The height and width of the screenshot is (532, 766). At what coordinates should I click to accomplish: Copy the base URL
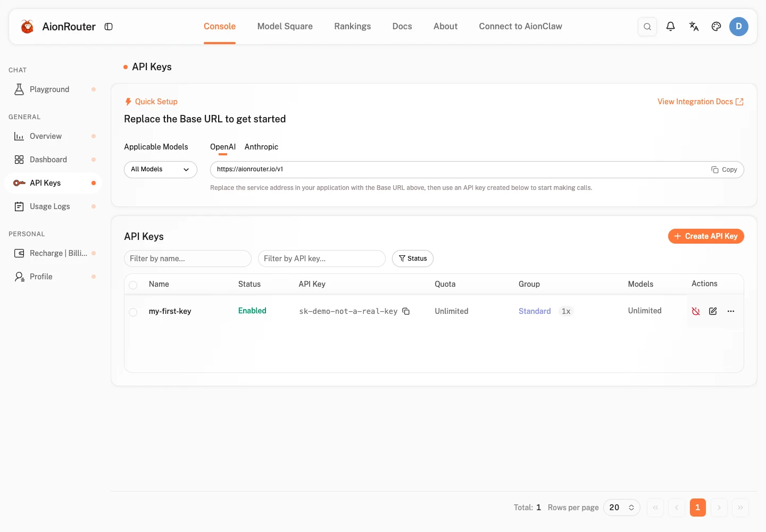click(x=725, y=170)
